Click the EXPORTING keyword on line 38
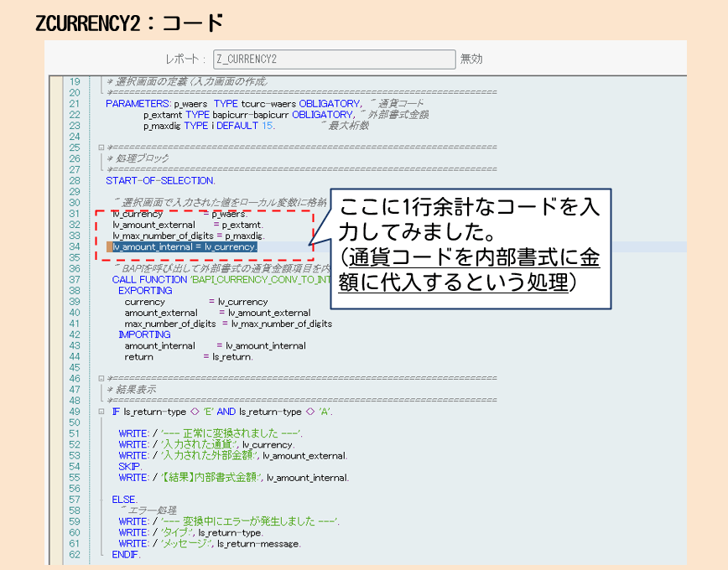 click(145, 290)
